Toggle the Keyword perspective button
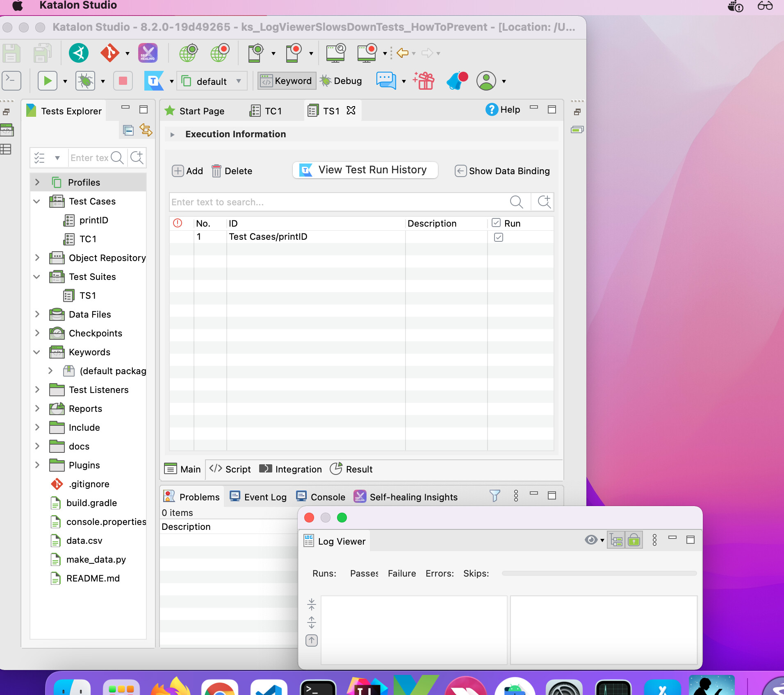 point(287,81)
